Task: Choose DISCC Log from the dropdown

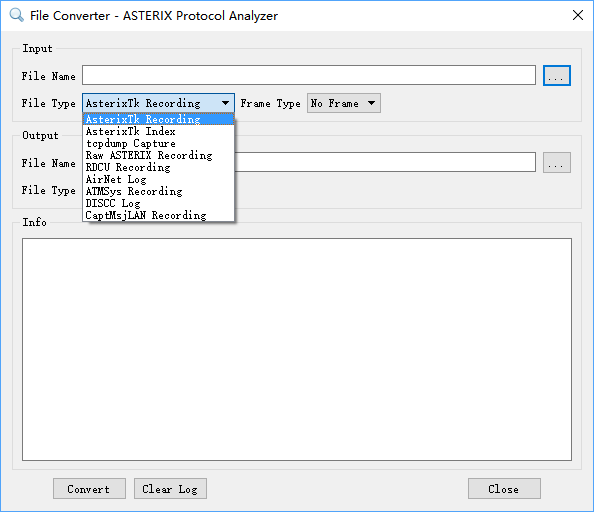Action: [x=158, y=203]
